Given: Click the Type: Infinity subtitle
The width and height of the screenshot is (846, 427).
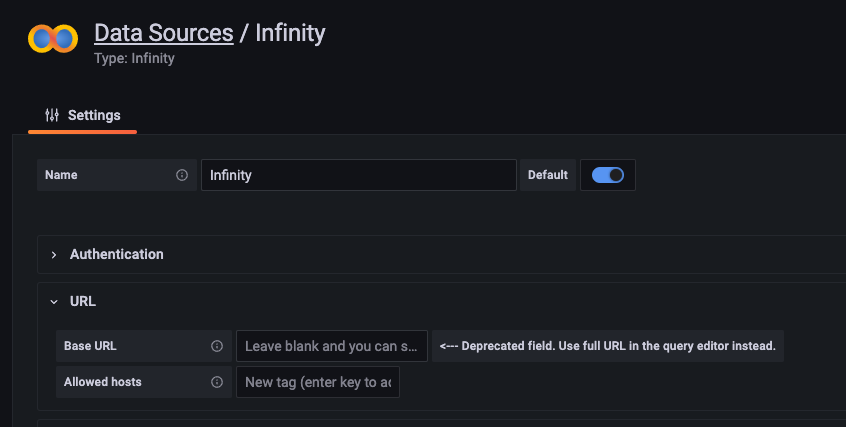Looking at the screenshot, I should 134,58.
